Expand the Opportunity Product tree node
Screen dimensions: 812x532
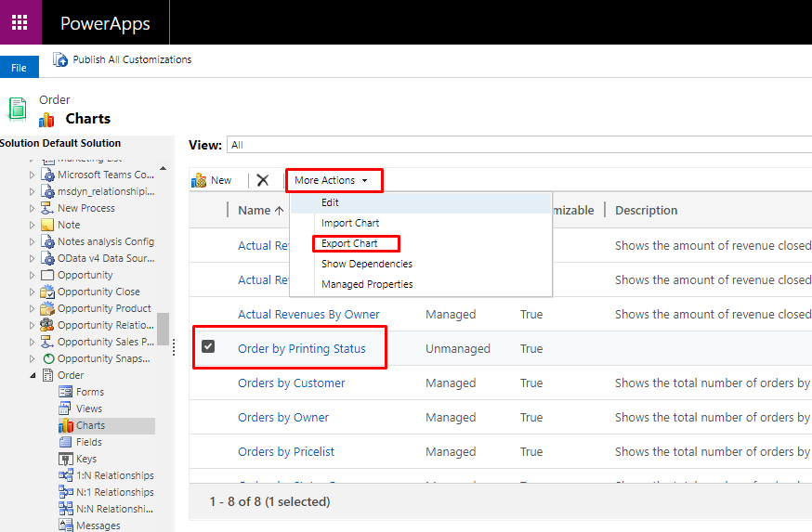(x=33, y=308)
